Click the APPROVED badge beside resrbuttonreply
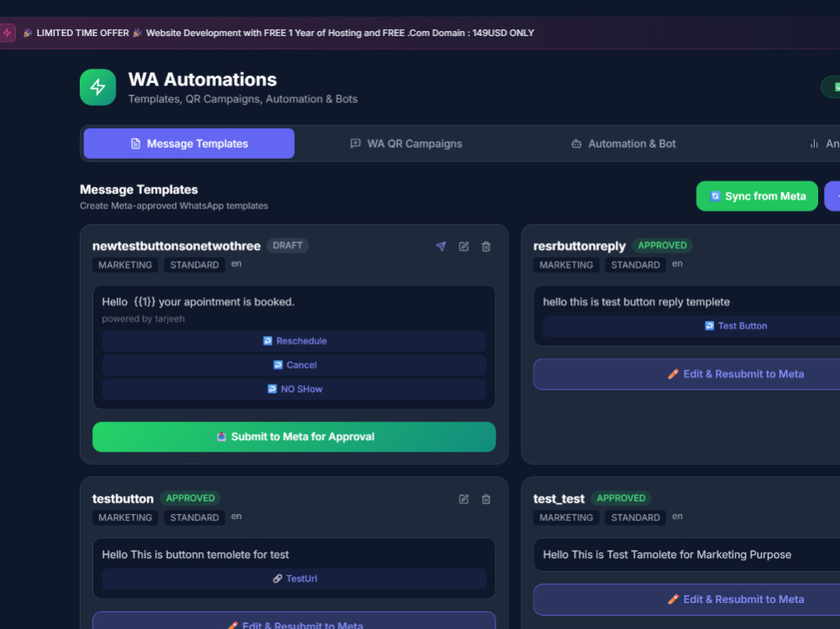840x629 pixels. [x=662, y=245]
